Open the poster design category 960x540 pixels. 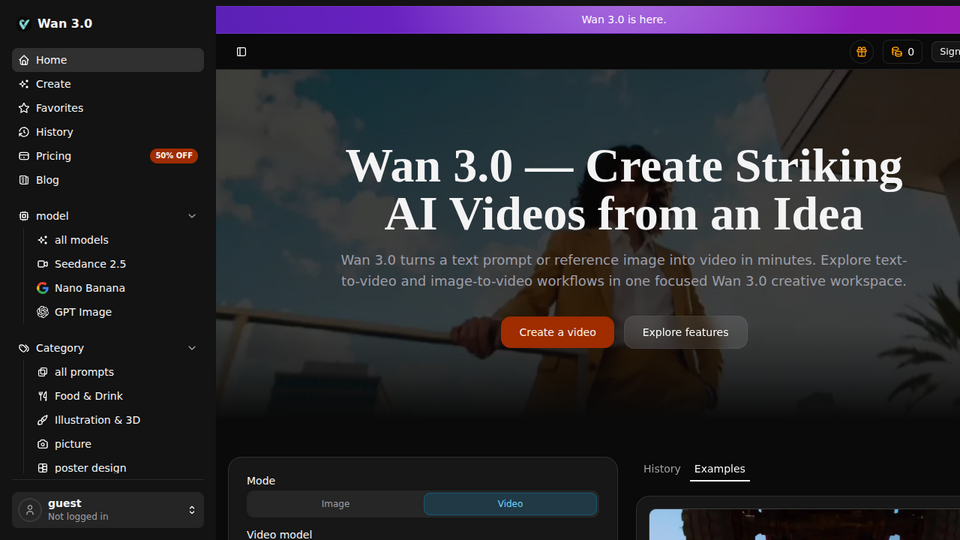tap(118, 468)
